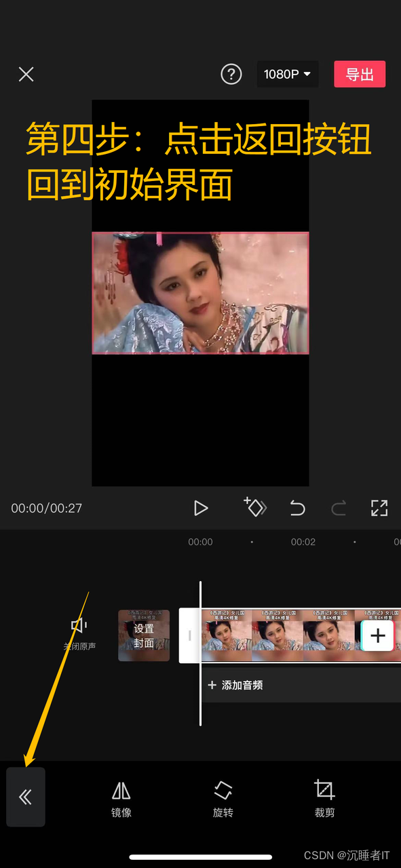Select the Rotate (旋转) tool

pos(223,799)
